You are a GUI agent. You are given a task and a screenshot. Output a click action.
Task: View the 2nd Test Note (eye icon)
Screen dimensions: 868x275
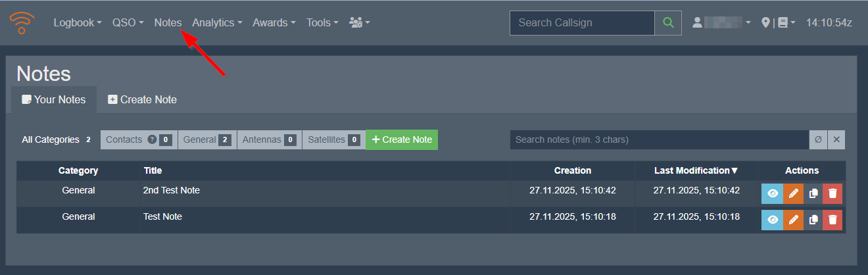pos(772,193)
